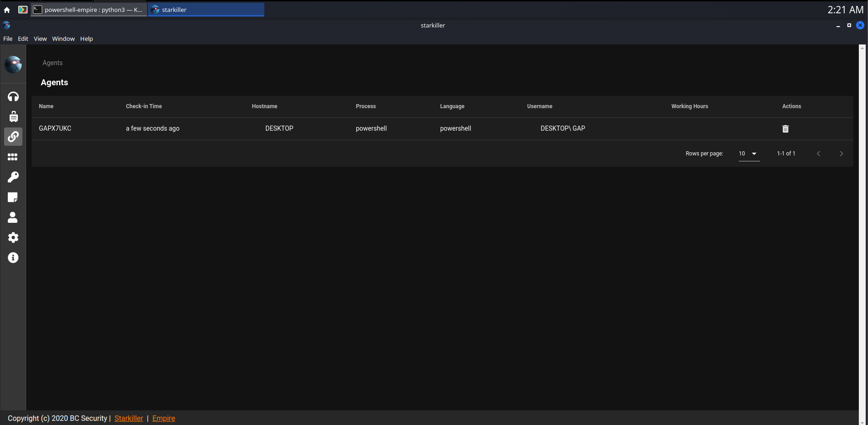Viewport: 868px width, 425px height.
Task: Open agent GAPX7UKC from the table
Action: coord(55,128)
